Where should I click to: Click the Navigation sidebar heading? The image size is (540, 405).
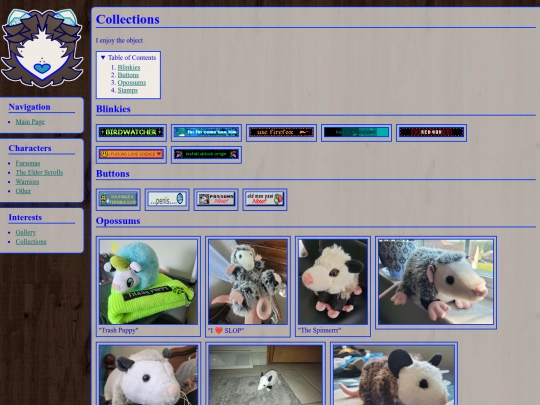point(30,107)
